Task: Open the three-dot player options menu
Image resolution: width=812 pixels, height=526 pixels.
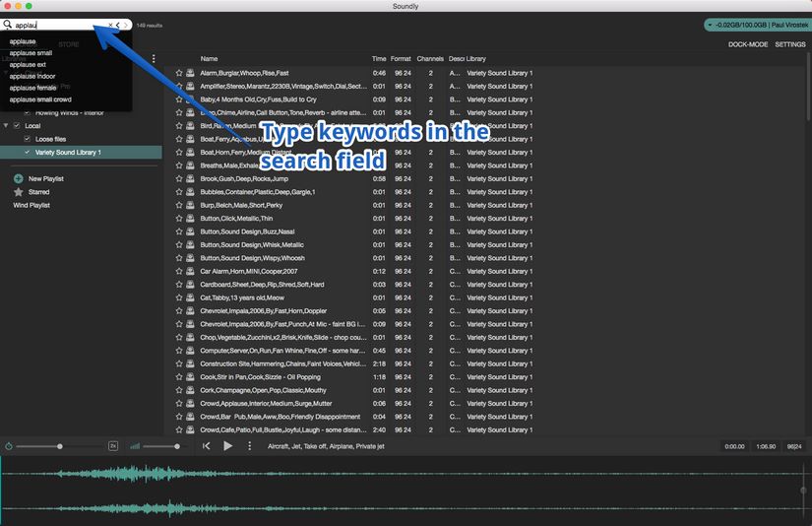Action: [250, 446]
